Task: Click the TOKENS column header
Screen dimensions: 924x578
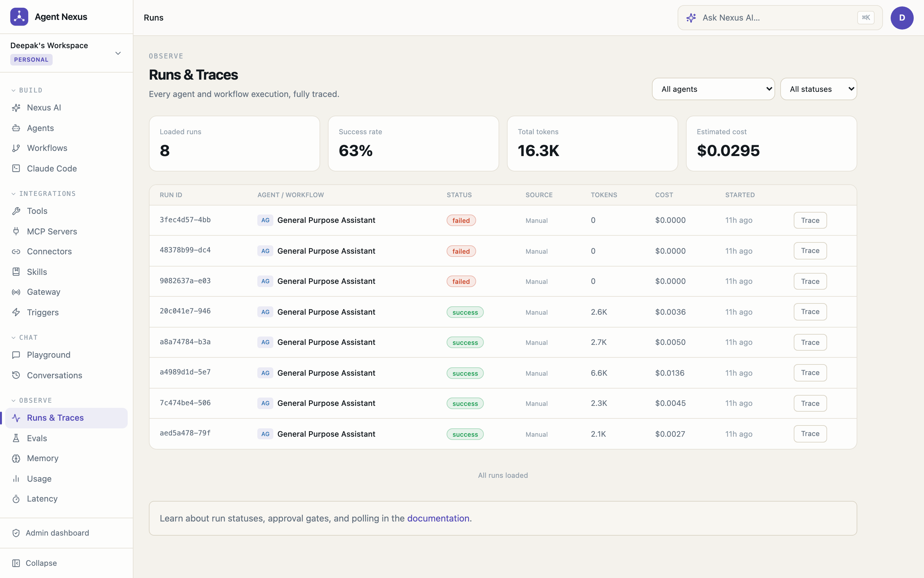Action: [604, 195]
